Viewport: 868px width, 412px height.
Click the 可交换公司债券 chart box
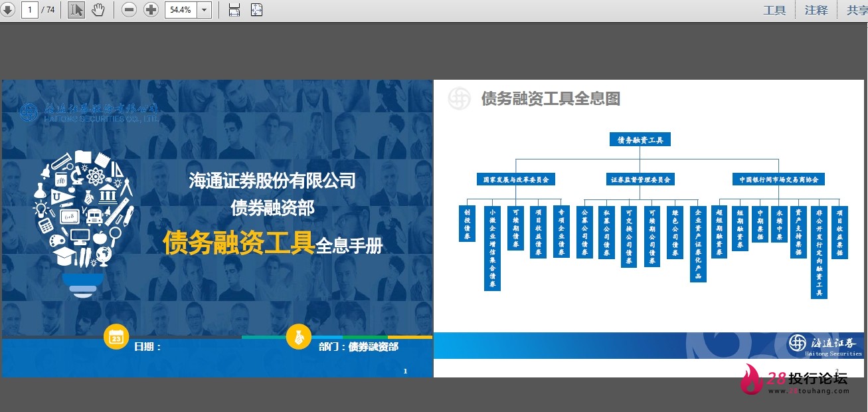click(x=629, y=236)
